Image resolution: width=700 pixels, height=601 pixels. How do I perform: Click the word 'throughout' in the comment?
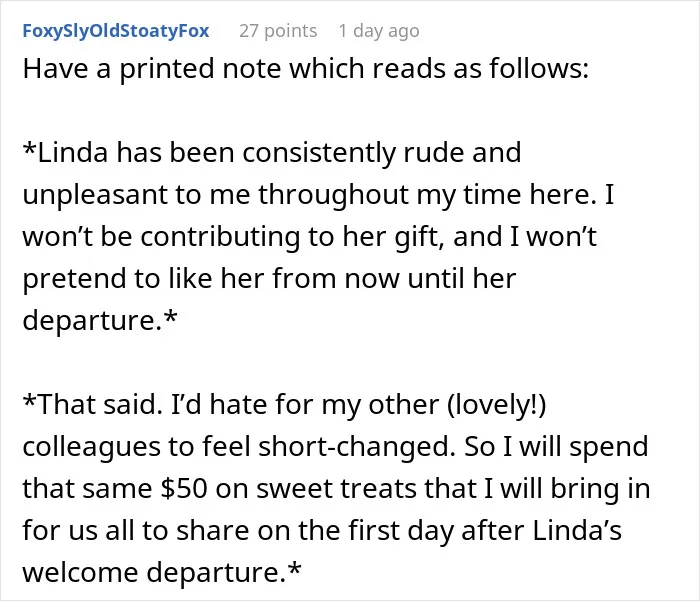point(333,195)
